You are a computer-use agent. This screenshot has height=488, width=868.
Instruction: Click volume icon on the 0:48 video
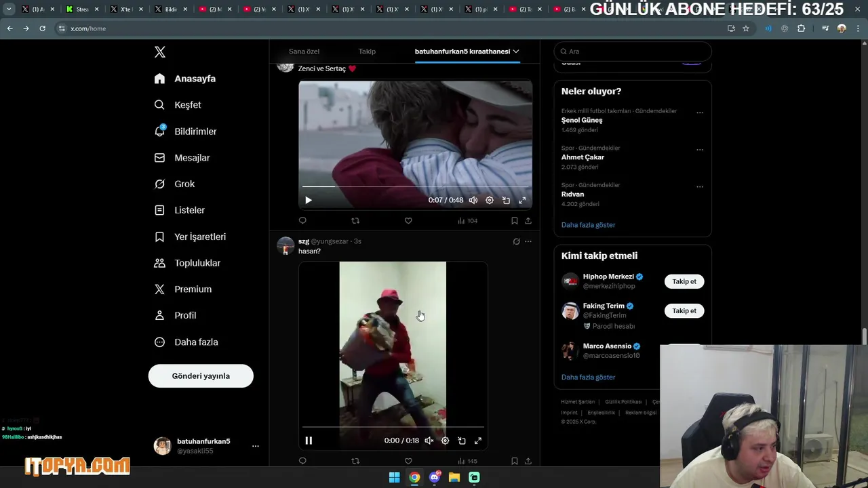[x=473, y=200]
